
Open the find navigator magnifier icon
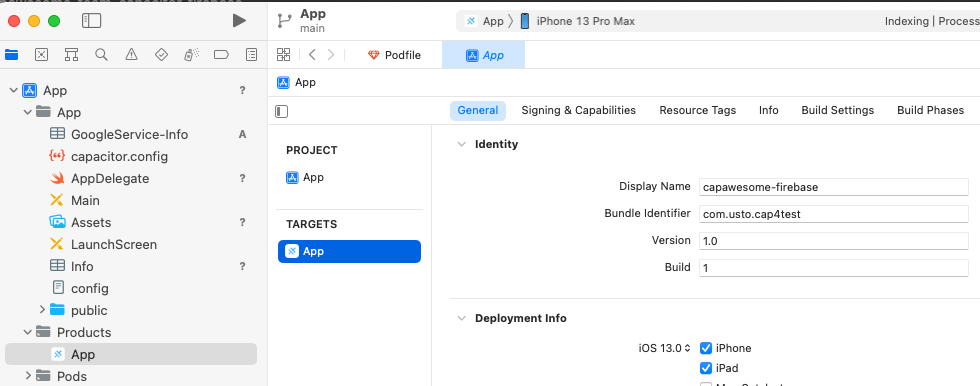[101, 55]
